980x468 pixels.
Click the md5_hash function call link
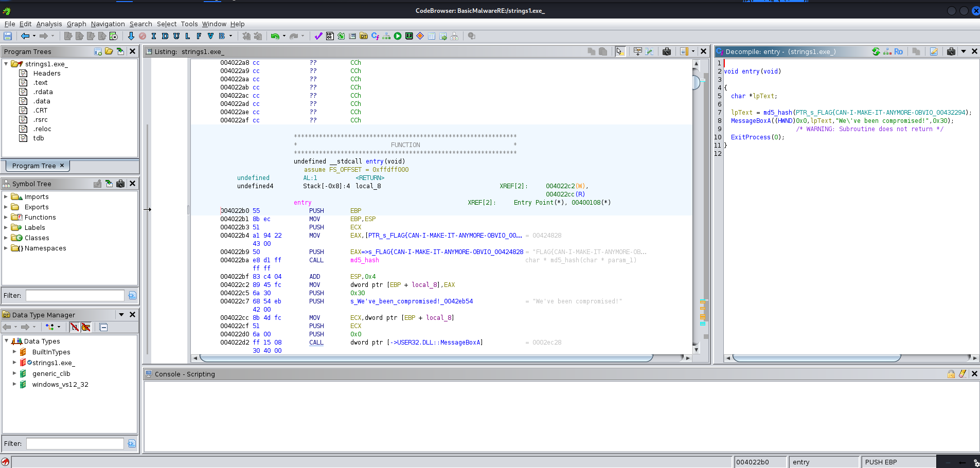tap(364, 260)
